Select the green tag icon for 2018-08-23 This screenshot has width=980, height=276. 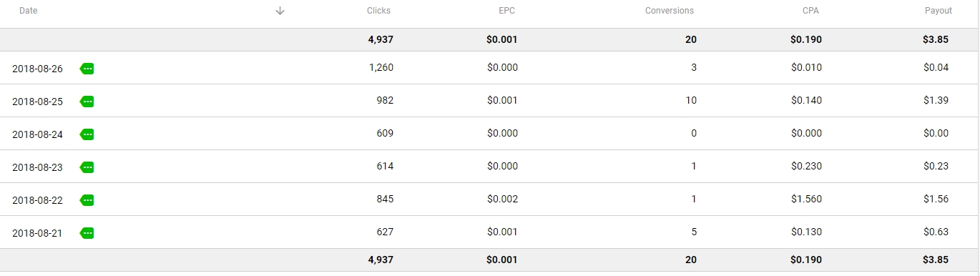point(87,167)
